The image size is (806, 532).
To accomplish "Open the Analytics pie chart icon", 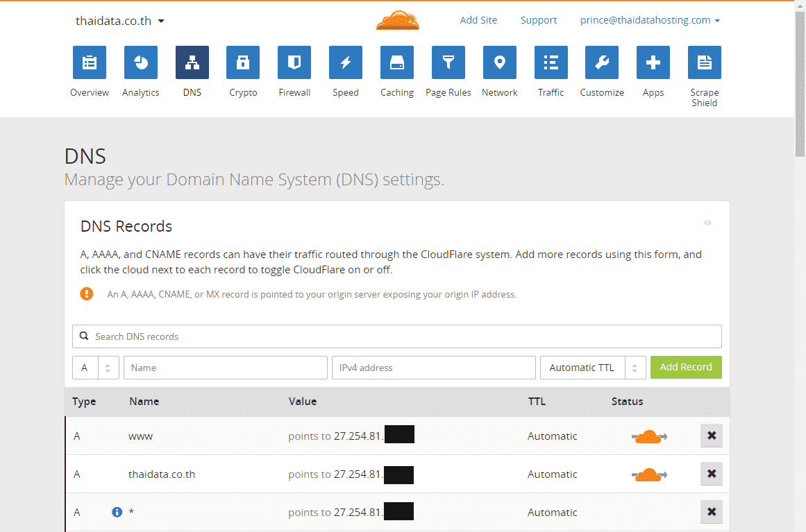I will (141, 62).
